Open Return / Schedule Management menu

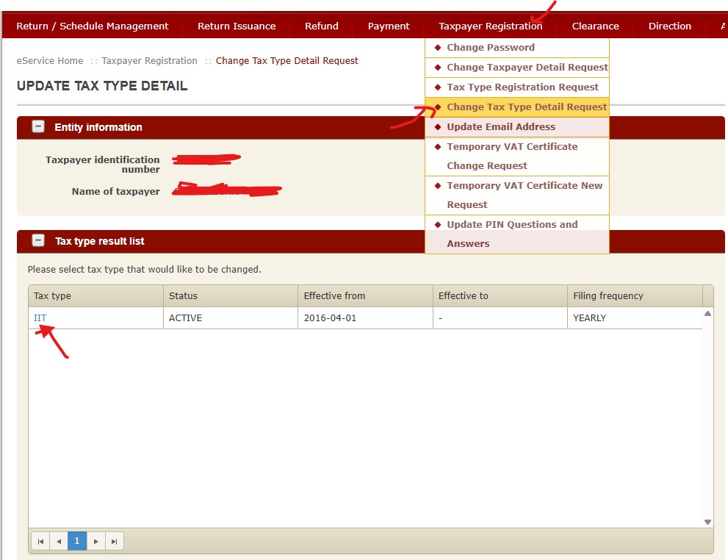pyautogui.click(x=93, y=26)
